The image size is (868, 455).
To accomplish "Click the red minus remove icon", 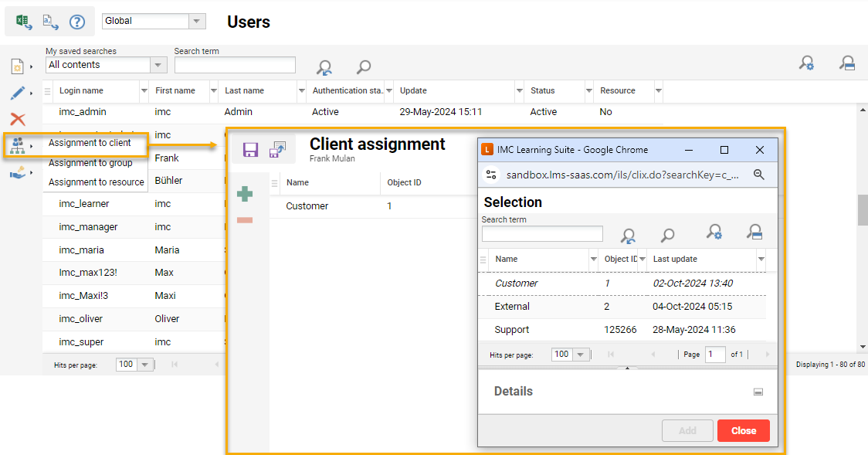I will (x=245, y=220).
